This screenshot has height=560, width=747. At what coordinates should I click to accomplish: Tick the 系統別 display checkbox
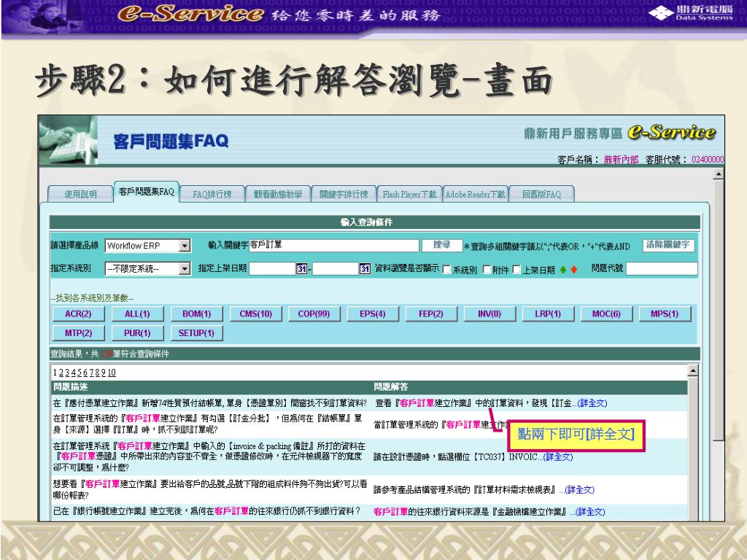446,270
